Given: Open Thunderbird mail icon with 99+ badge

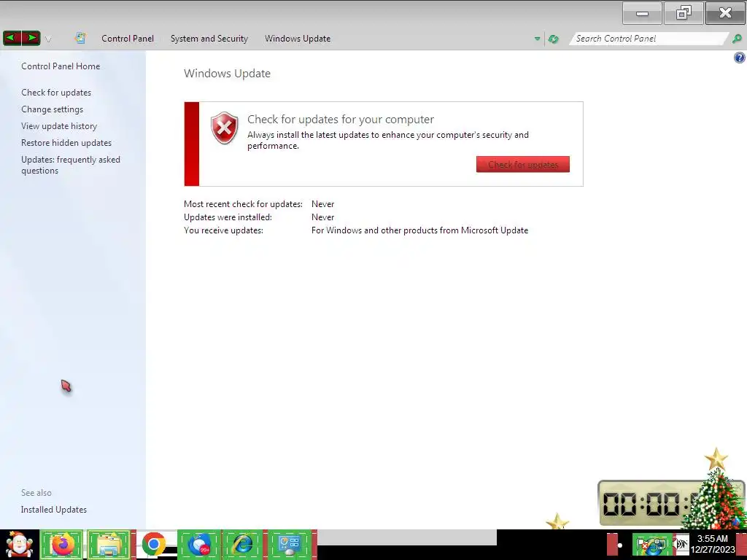Looking at the screenshot, I should click(x=199, y=544).
